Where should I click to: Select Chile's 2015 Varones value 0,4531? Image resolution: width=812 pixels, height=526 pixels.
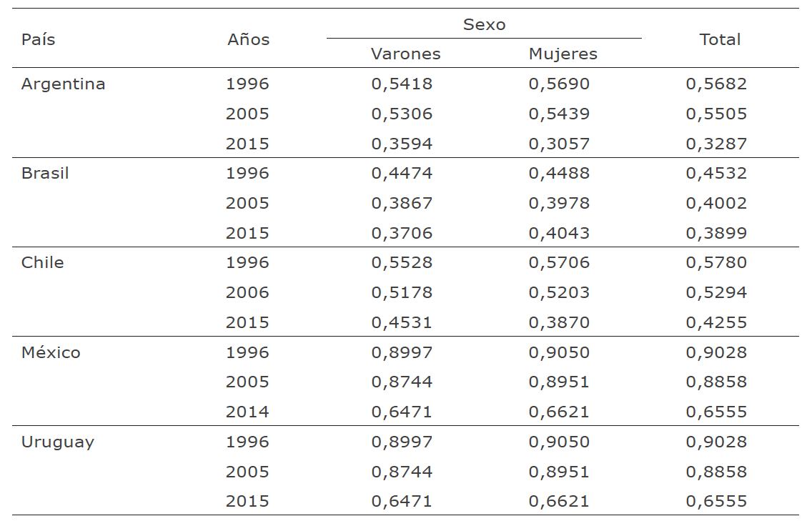pyautogui.click(x=402, y=322)
